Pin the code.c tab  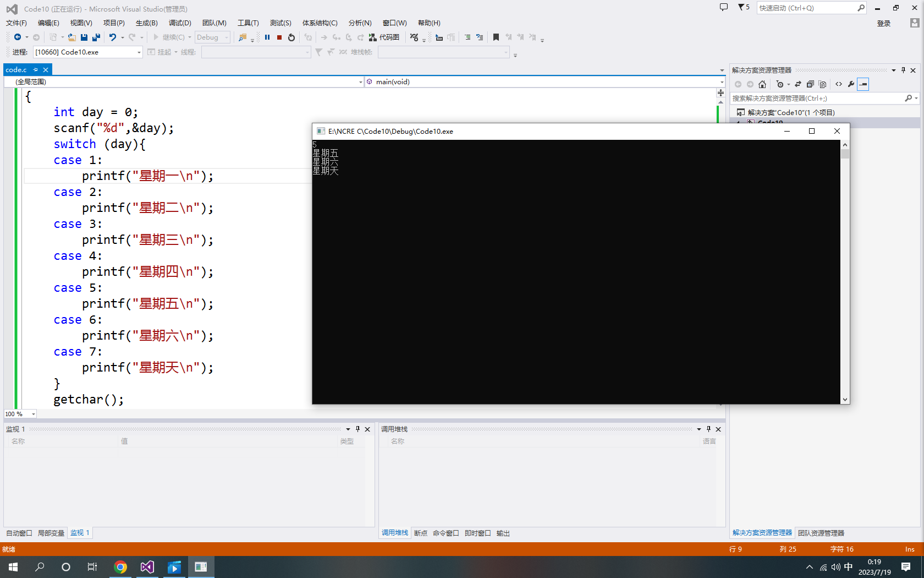point(36,70)
